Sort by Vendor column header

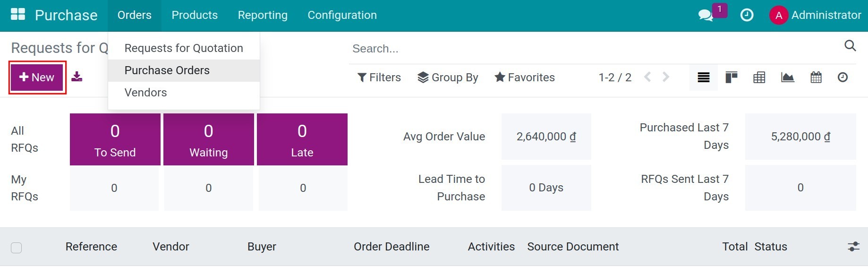point(171,247)
